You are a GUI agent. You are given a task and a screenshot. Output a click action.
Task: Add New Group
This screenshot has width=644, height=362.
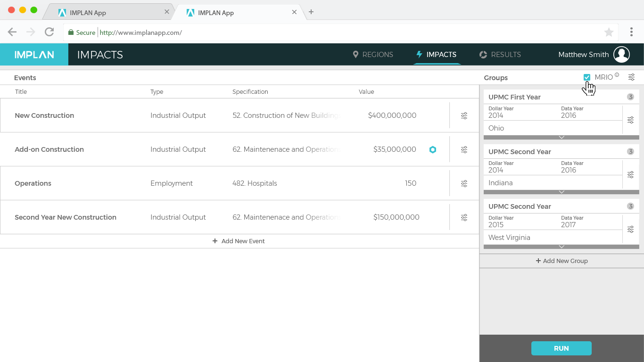click(561, 261)
